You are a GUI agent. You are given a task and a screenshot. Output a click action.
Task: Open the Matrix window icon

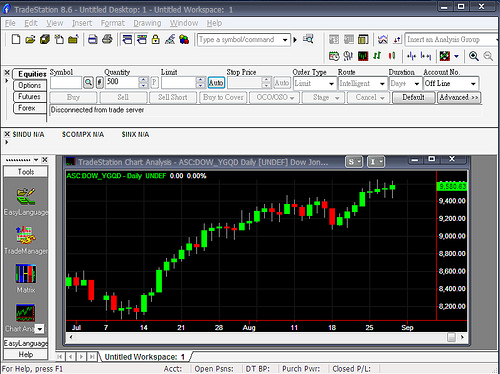26,274
